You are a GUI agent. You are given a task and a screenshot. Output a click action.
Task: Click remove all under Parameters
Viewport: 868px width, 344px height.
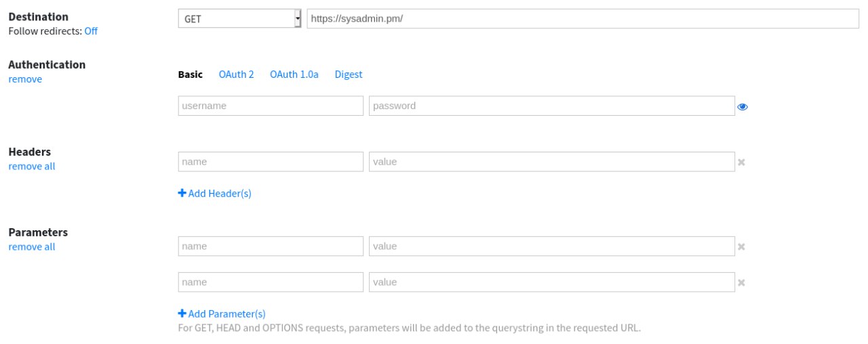tap(32, 247)
